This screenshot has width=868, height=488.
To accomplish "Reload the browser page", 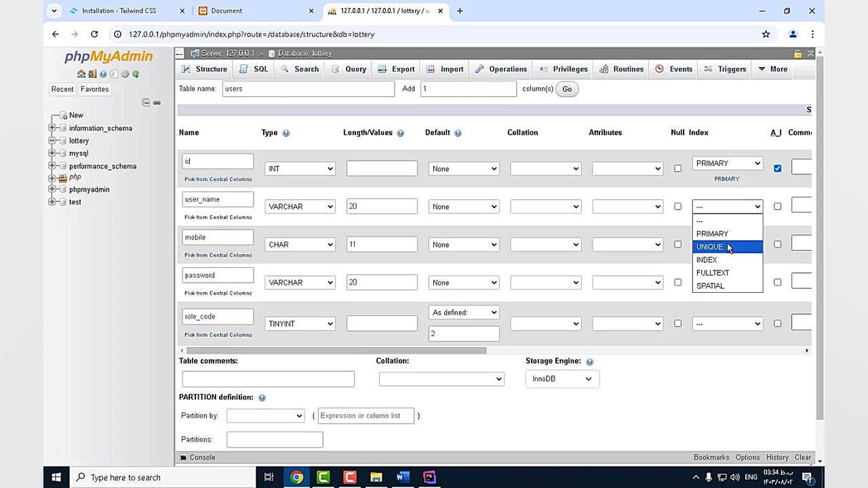I will pos(94,34).
